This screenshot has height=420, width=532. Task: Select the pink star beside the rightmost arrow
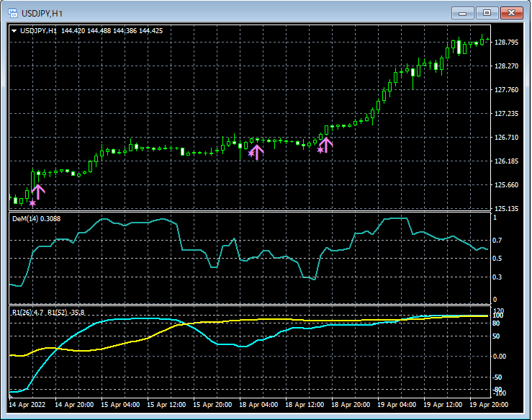tap(320, 151)
